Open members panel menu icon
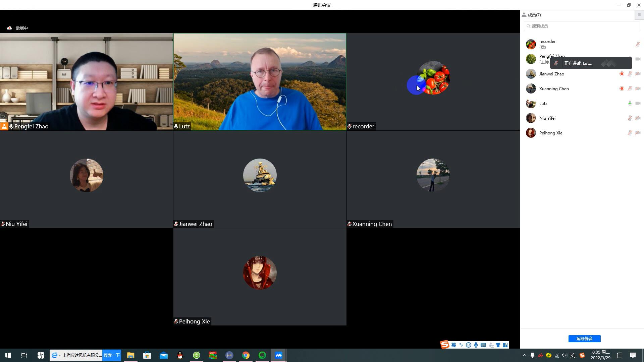 (639, 15)
